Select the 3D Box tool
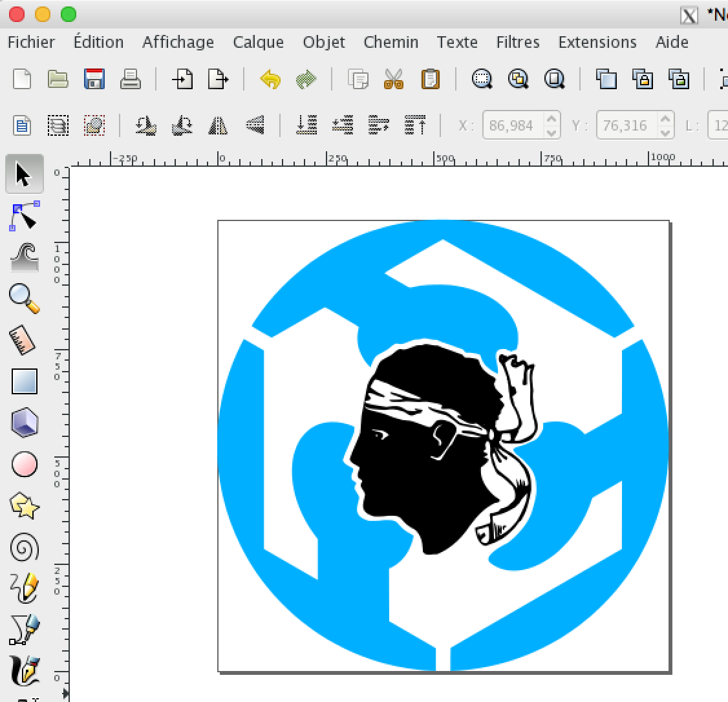Image resolution: width=728 pixels, height=702 pixels. [24, 423]
